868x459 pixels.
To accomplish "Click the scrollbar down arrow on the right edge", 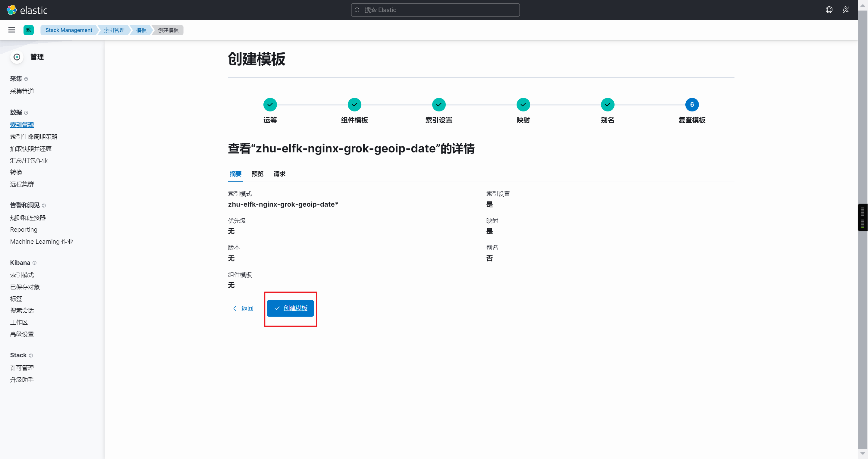I will point(863,454).
